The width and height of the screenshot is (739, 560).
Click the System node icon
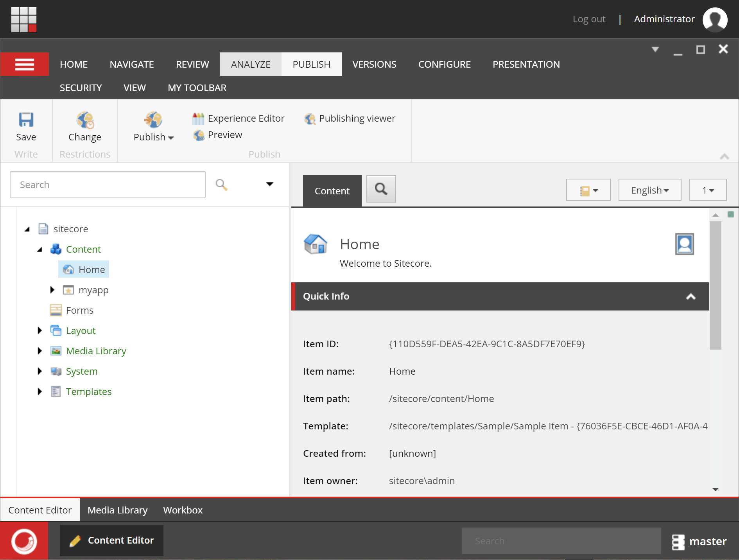pyautogui.click(x=56, y=371)
